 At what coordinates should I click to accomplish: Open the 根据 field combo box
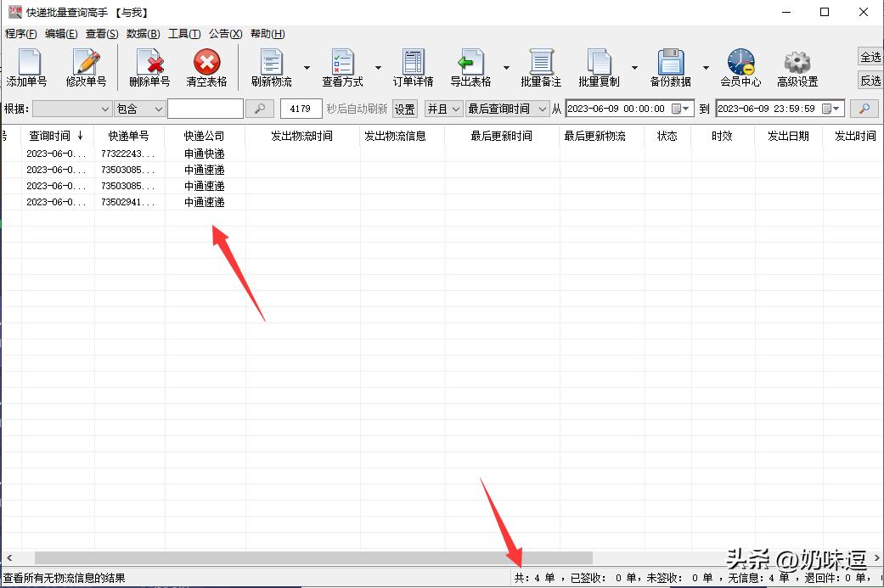tap(71, 109)
